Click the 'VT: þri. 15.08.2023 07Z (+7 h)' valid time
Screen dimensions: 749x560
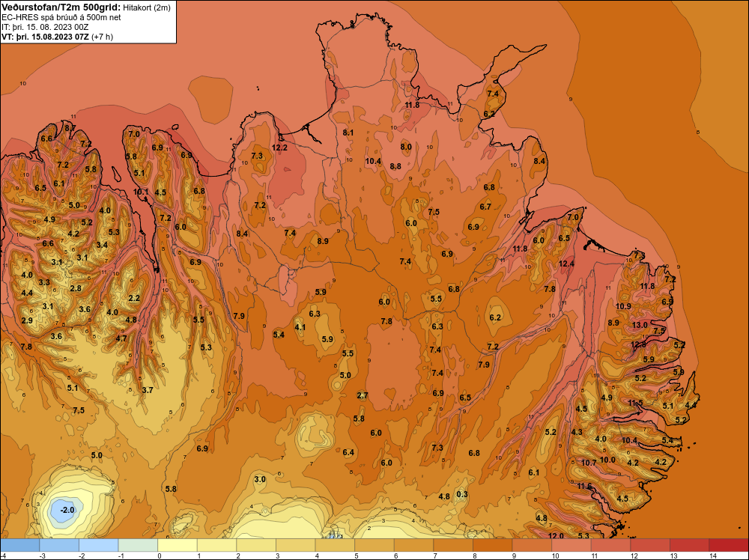point(58,36)
